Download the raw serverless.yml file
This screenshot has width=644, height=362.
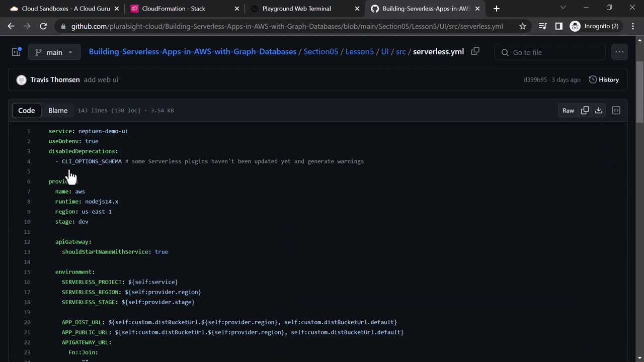599,110
